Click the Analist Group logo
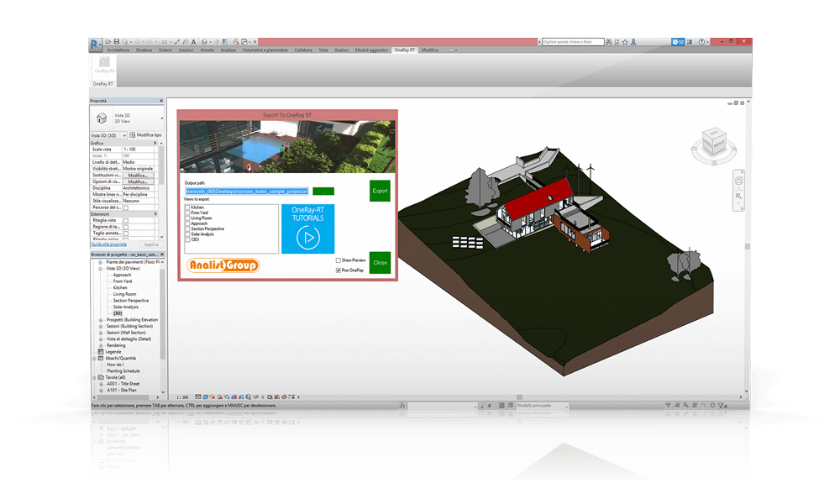Image resolution: width=840 pixels, height=504 pixels. [223, 265]
